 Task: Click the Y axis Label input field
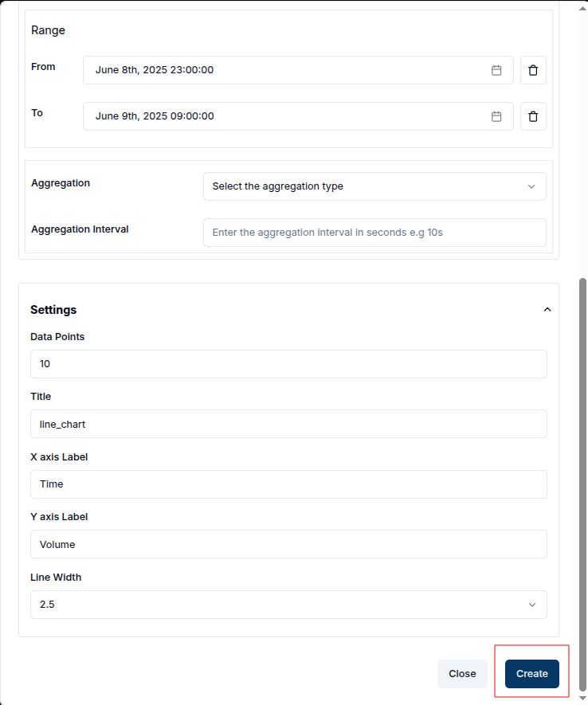pos(288,545)
